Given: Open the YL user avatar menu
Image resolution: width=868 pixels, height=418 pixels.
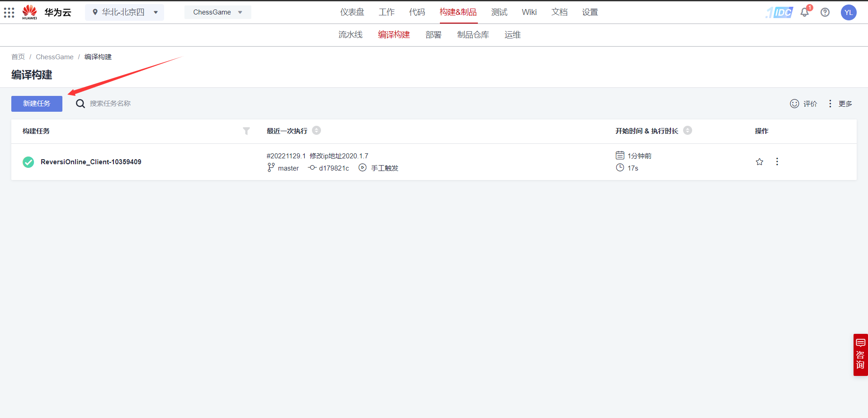Looking at the screenshot, I should pyautogui.click(x=849, y=12).
